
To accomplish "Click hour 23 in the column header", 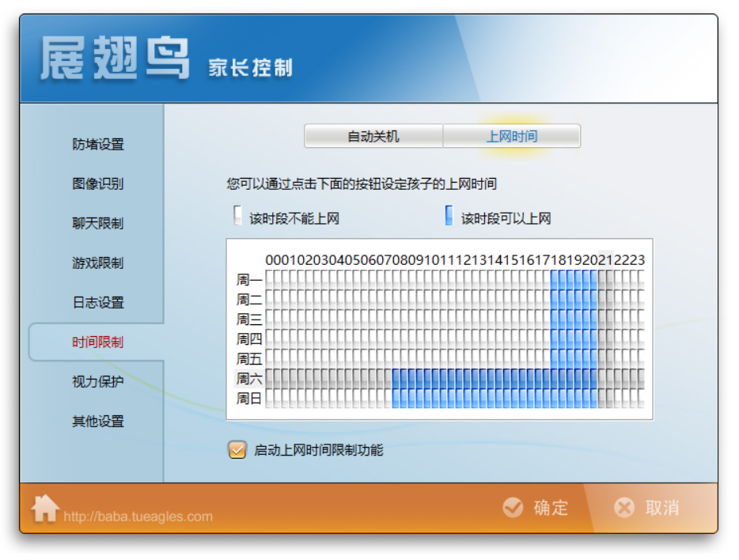I will pos(637,260).
